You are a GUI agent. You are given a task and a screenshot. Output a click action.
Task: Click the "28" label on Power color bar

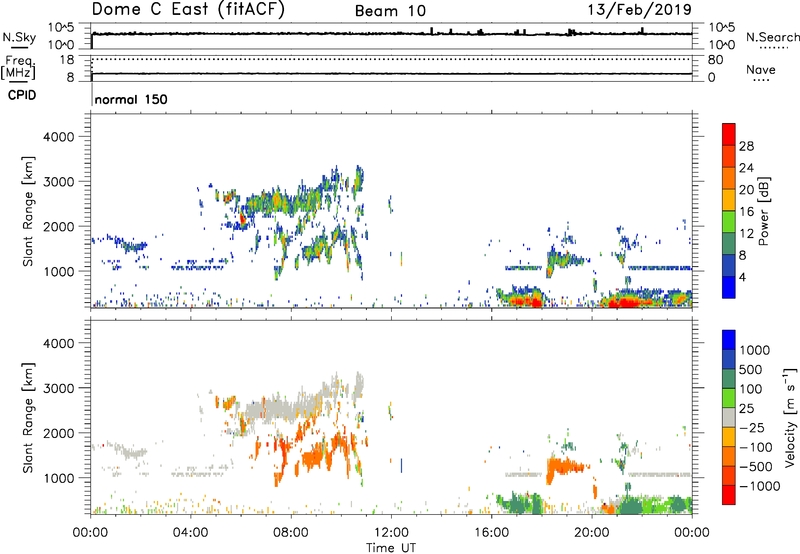click(746, 146)
